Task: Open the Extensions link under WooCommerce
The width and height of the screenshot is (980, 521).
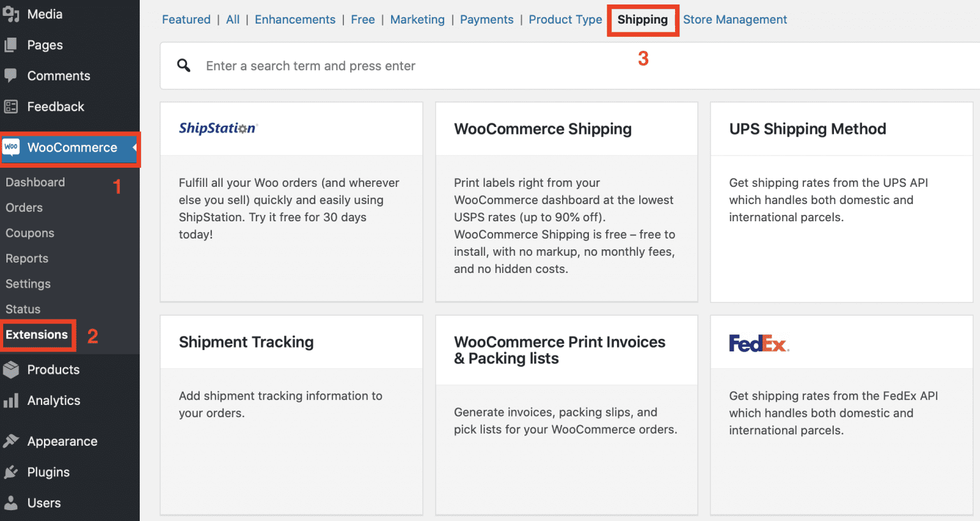Action: pos(36,334)
